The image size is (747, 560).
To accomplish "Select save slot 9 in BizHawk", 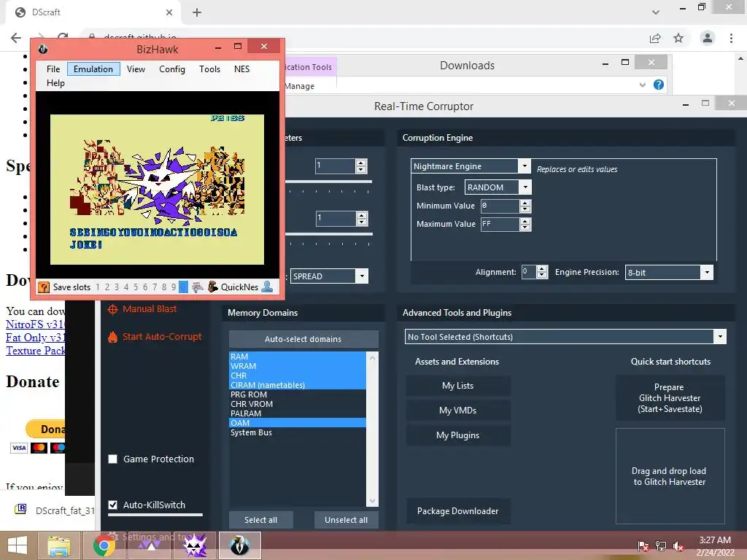I will 174,287.
